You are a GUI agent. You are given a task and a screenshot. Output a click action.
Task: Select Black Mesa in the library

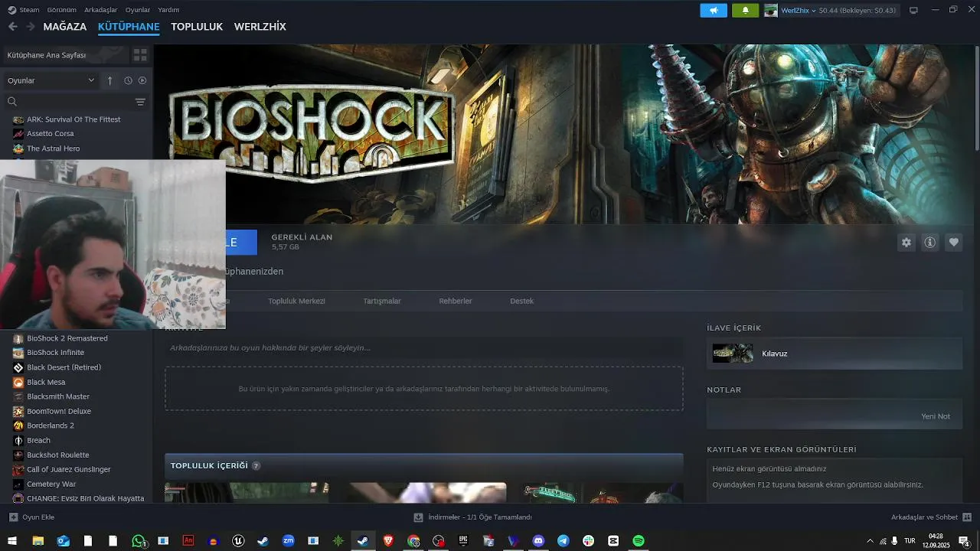[x=46, y=382]
